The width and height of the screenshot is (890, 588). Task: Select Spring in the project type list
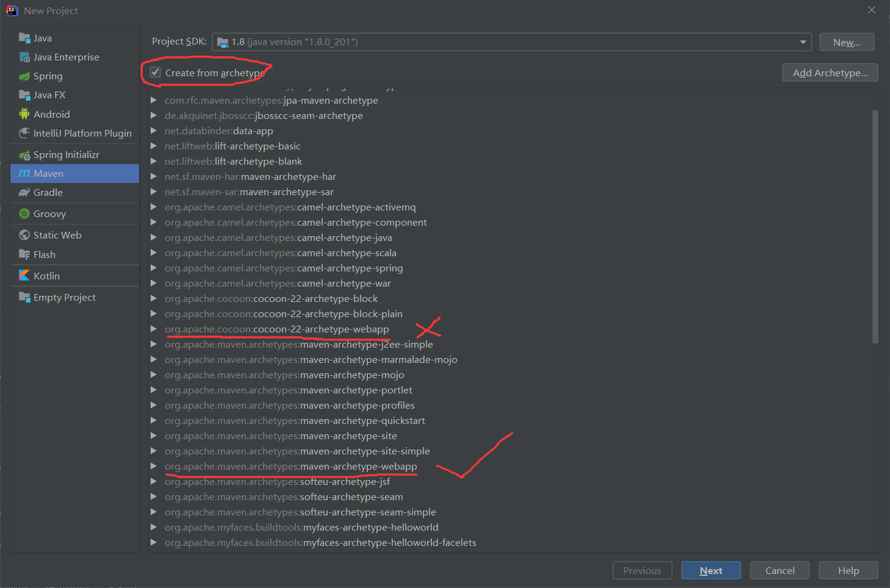(75, 76)
